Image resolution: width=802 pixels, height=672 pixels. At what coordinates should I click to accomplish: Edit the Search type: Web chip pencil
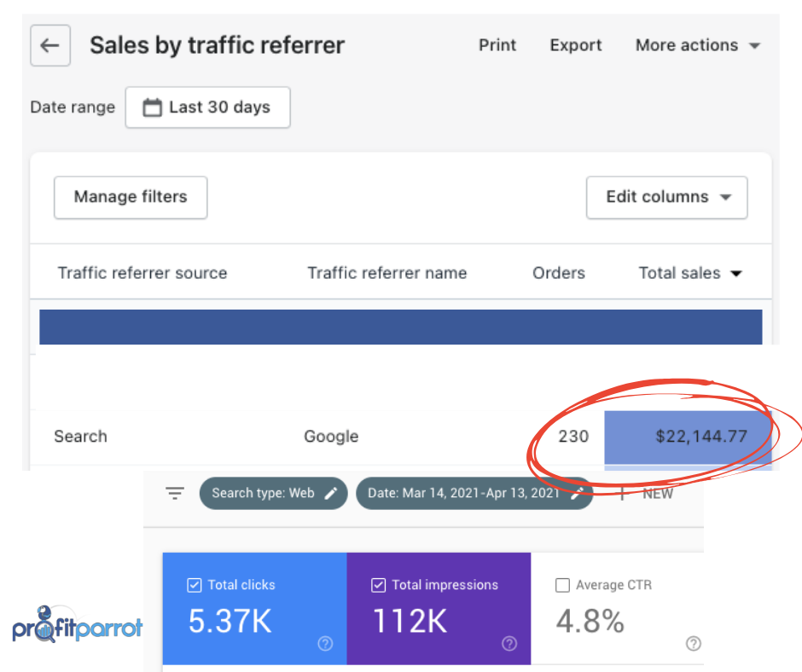[331, 493]
